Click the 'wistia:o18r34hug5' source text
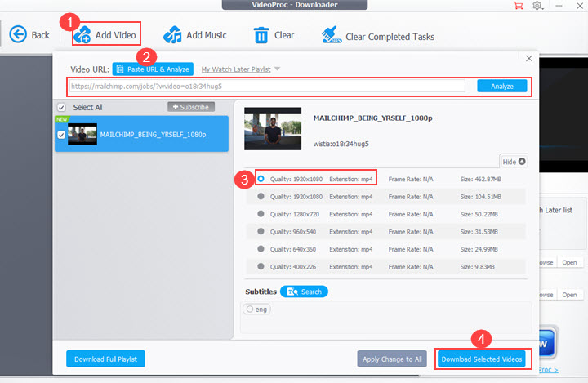588x383 pixels. click(x=341, y=144)
